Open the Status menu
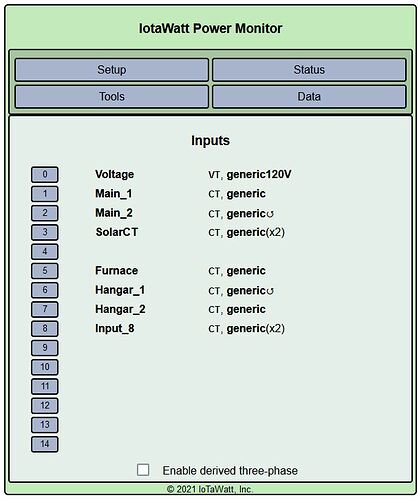Image resolution: width=418 pixels, height=500 pixels. [309, 70]
